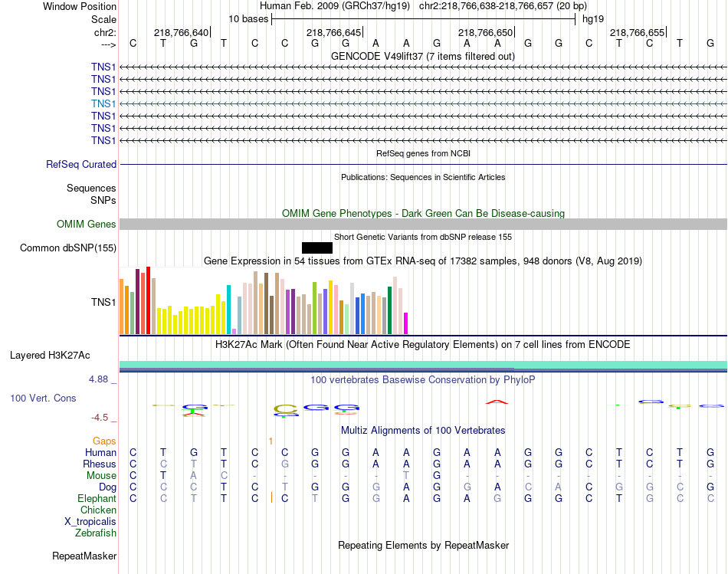Click the black Common dbSNP variant block

click(316, 248)
